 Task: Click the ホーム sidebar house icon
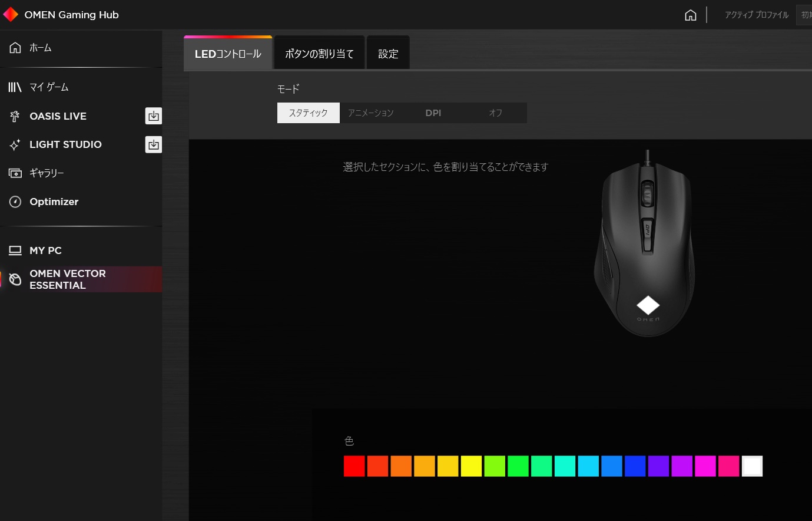click(x=15, y=48)
